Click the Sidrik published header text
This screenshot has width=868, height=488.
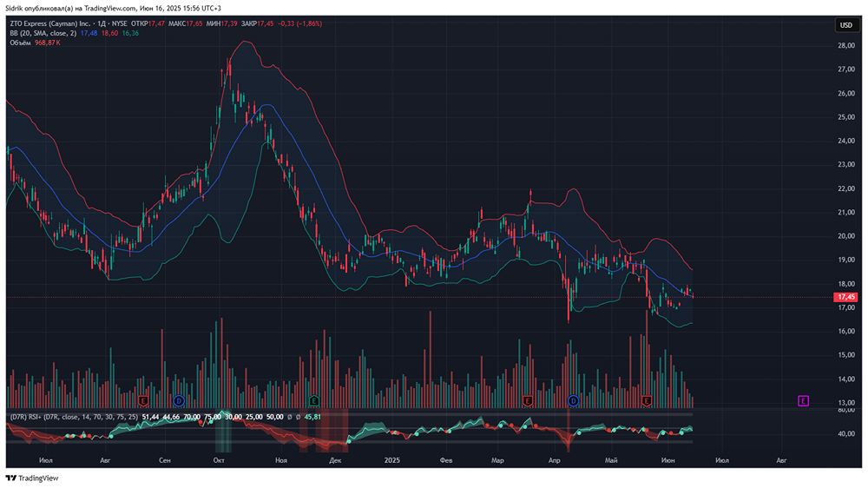(x=113, y=9)
